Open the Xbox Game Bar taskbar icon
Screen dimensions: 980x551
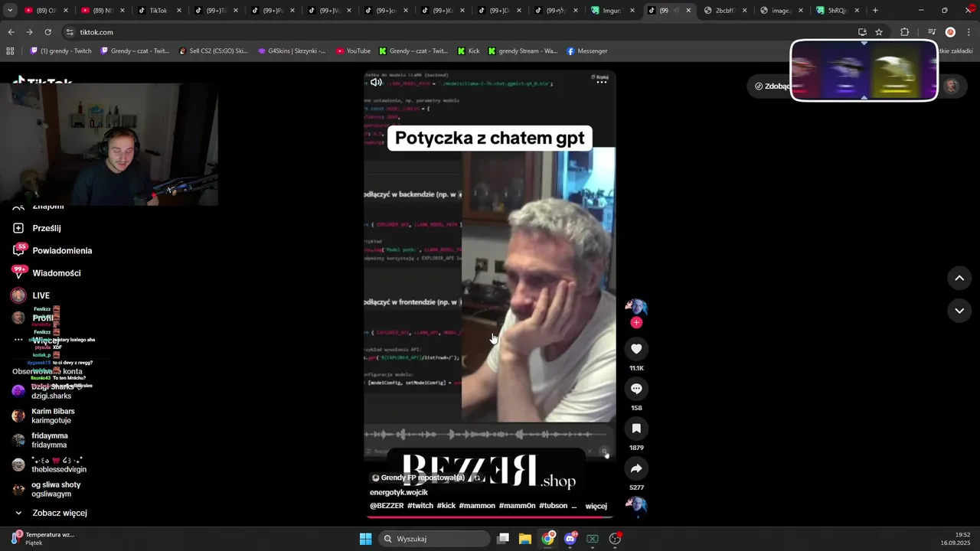pos(593,539)
